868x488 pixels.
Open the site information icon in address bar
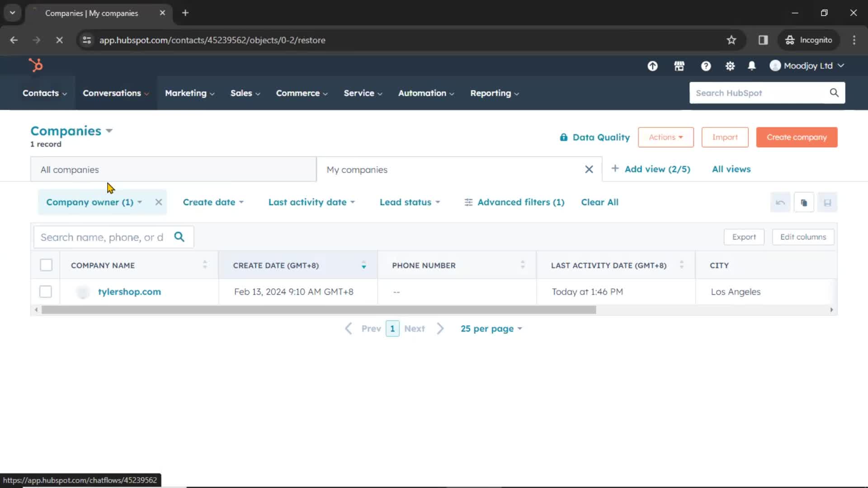click(87, 40)
